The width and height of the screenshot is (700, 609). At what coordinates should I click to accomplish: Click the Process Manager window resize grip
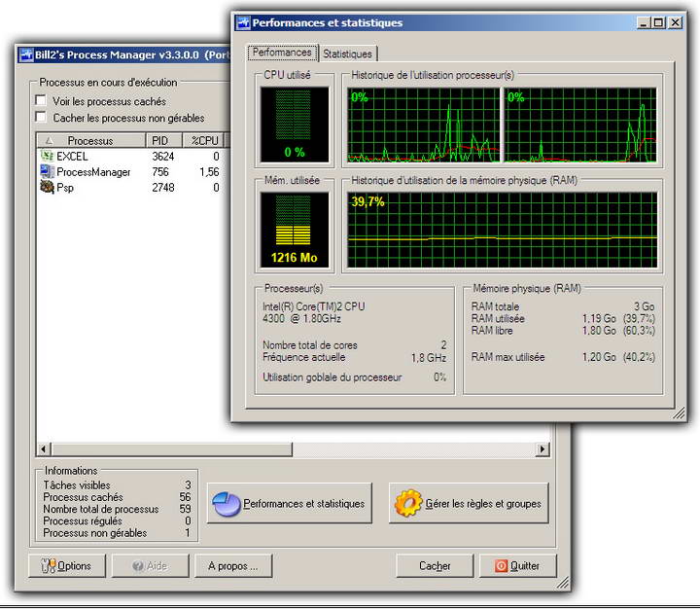tap(563, 582)
